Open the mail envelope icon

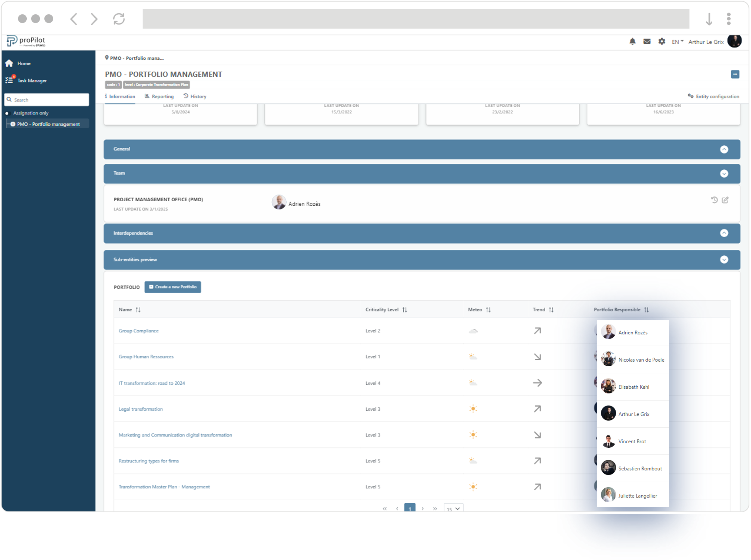[x=647, y=41]
